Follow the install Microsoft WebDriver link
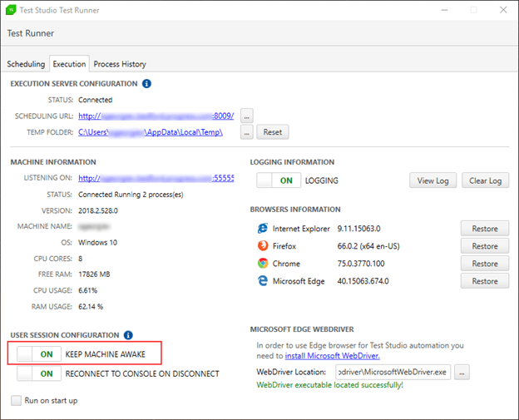This screenshot has height=420, width=519. 333,356
